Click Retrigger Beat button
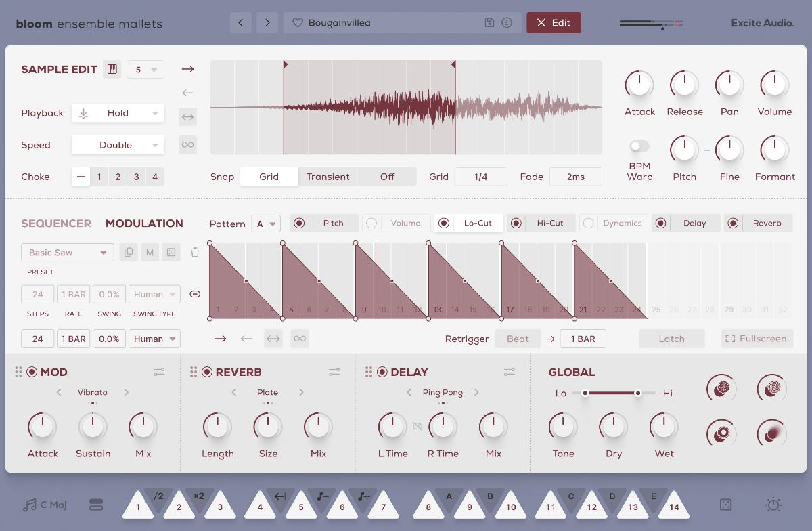The width and height of the screenshot is (812, 531). (518, 339)
